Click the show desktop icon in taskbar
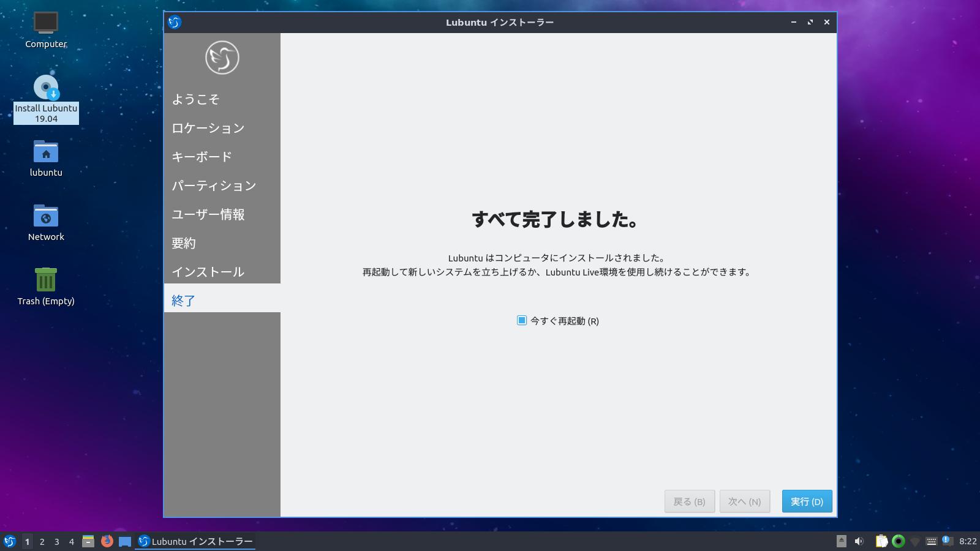This screenshot has width=980, height=551. point(125,541)
